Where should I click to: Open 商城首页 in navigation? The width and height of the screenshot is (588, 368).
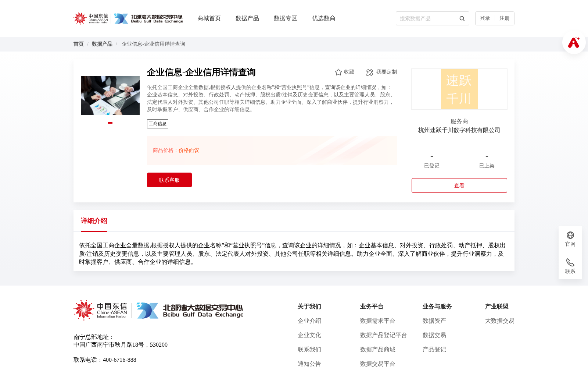(209, 18)
